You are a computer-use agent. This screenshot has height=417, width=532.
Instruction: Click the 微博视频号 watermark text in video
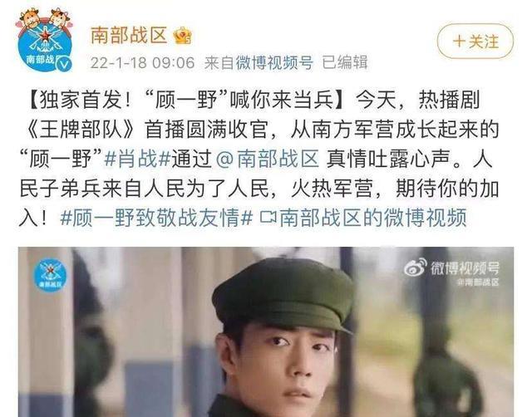click(465, 268)
